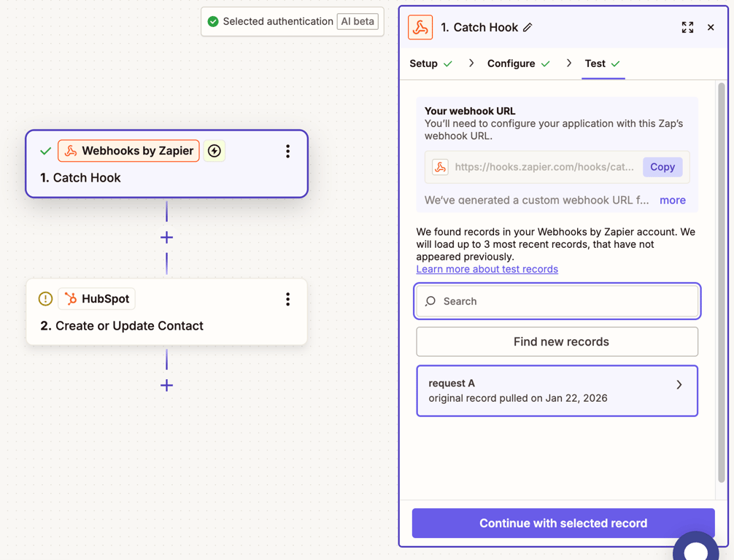Open three-dot menu on HubSpot step
734x560 pixels.
287,299
